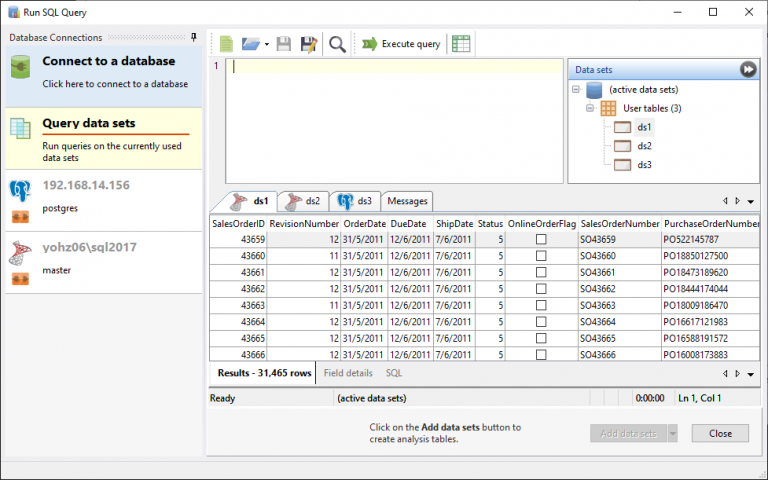Open the Messages tab

click(x=407, y=201)
